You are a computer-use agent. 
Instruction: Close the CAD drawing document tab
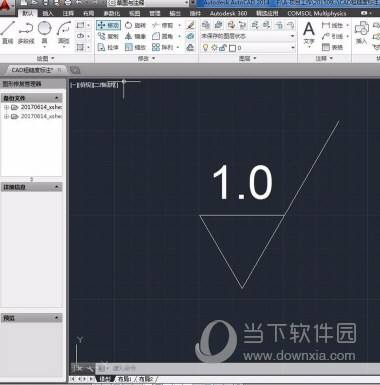tap(59, 70)
